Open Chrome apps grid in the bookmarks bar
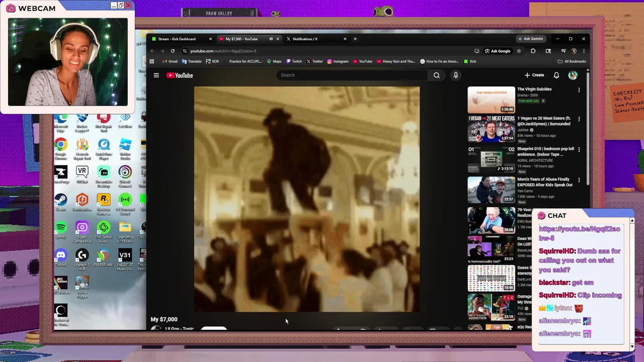Screen dimensions: 644x362 pos(152,61)
